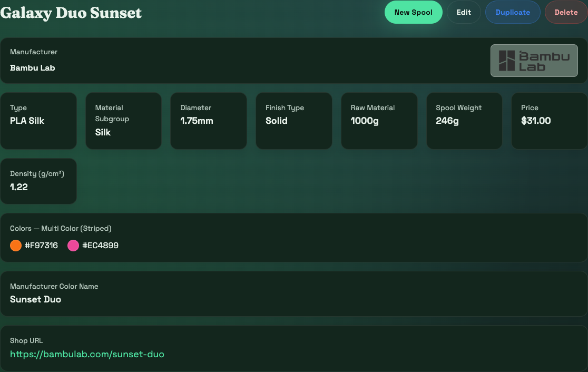
Task: Click the #EC4899 hex code text
Action: [101, 246]
